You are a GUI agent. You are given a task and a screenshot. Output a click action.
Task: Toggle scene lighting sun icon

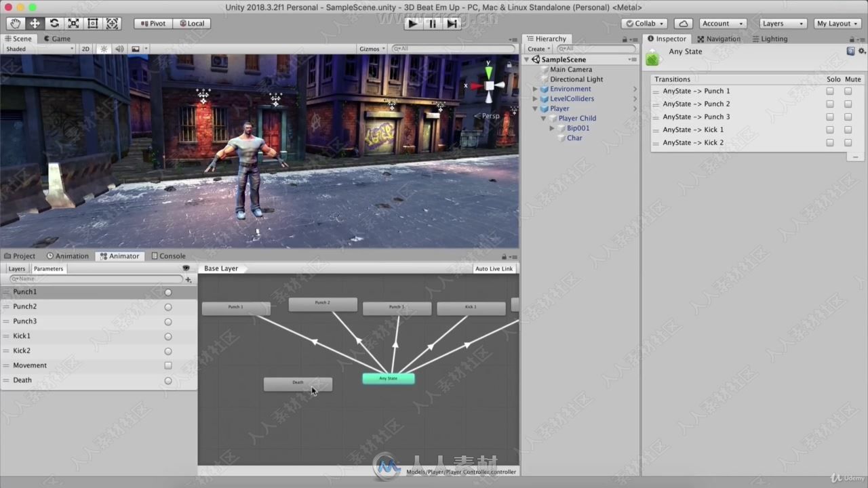[x=104, y=49]
